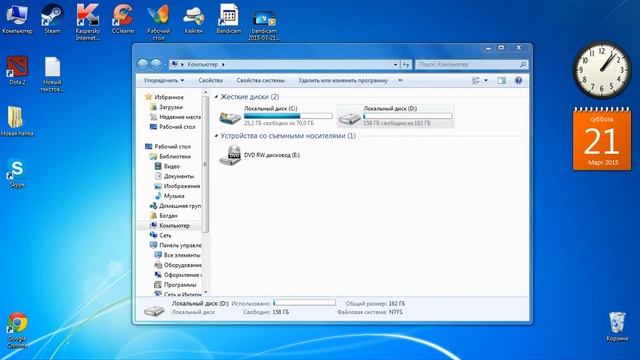This screenshot has height=360, width=640.
Task: Select Сеть in navigation pane
Action: (x=161, y=236)
